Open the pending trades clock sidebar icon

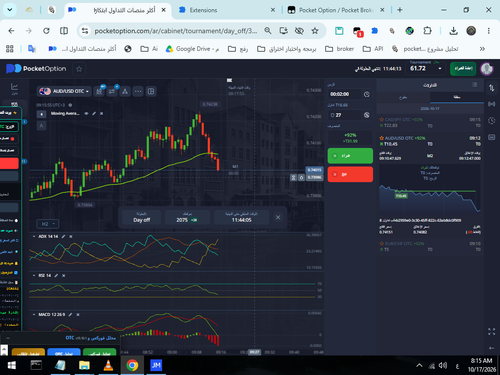[x=492, y=120]
